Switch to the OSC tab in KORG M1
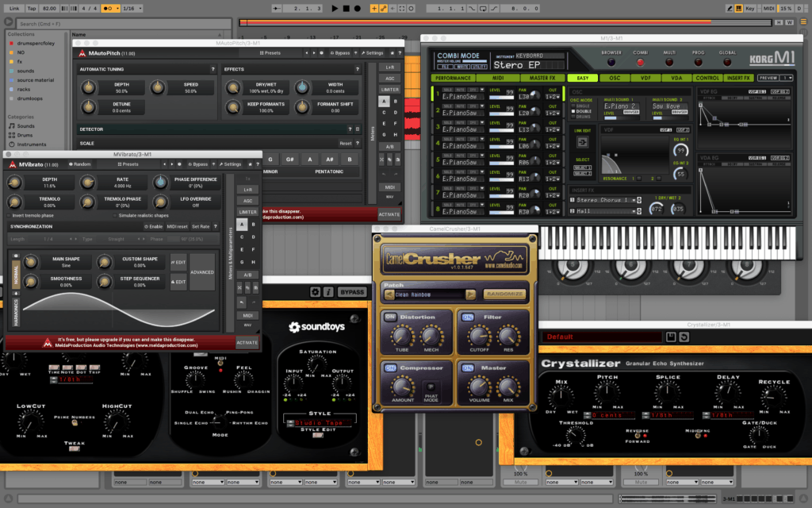Image resolution: width=812 pixels, height=508 pixels. [x=615, y=79]
